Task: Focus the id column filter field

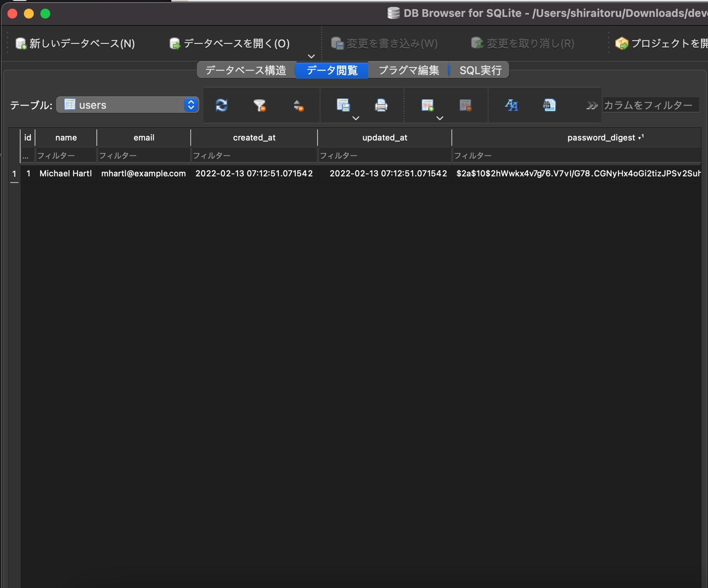Action: click(x=28, y=155)
